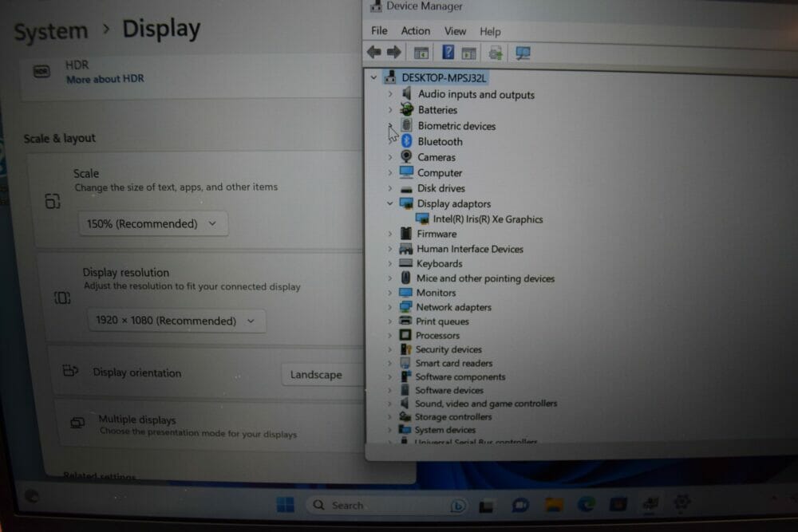798x532 pixels.
Task: Click the Monitors category icon
Action: tap(405, 293)
